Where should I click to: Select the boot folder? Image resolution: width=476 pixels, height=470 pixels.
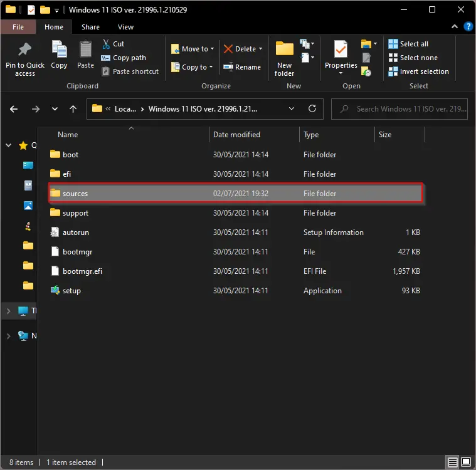(236, 155)
